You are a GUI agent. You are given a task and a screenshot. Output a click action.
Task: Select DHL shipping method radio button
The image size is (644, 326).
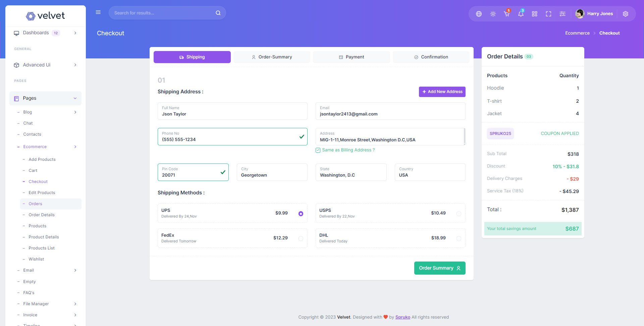coord(459,238)
